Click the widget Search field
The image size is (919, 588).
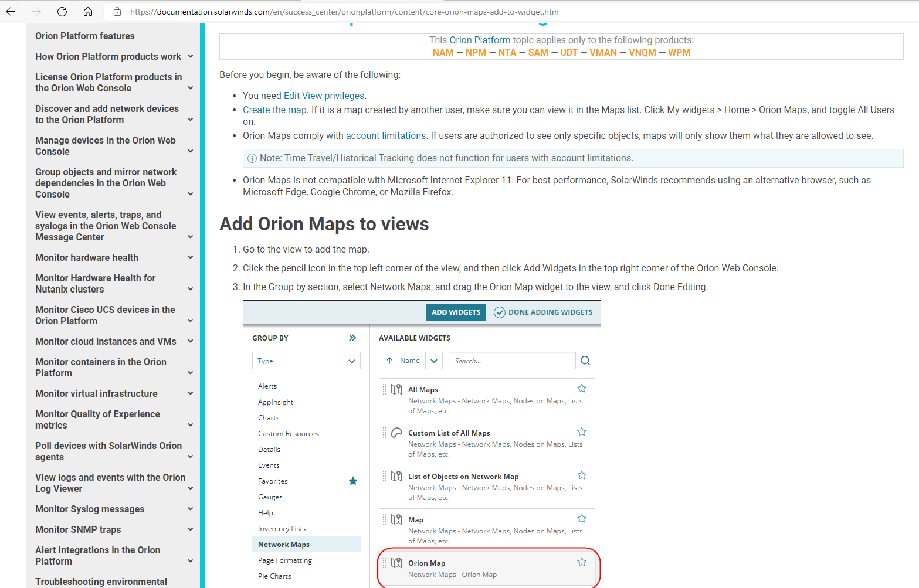click(x=512, y=361)
